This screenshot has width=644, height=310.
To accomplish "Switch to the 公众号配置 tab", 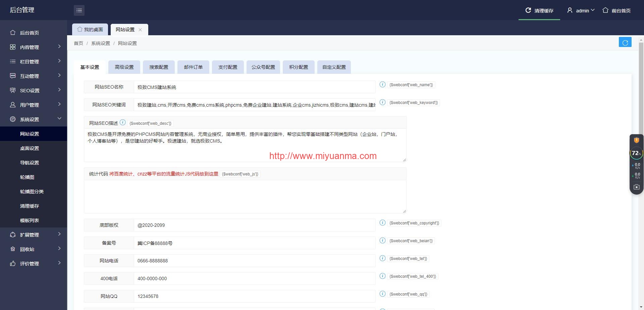I will pos(263,67).
